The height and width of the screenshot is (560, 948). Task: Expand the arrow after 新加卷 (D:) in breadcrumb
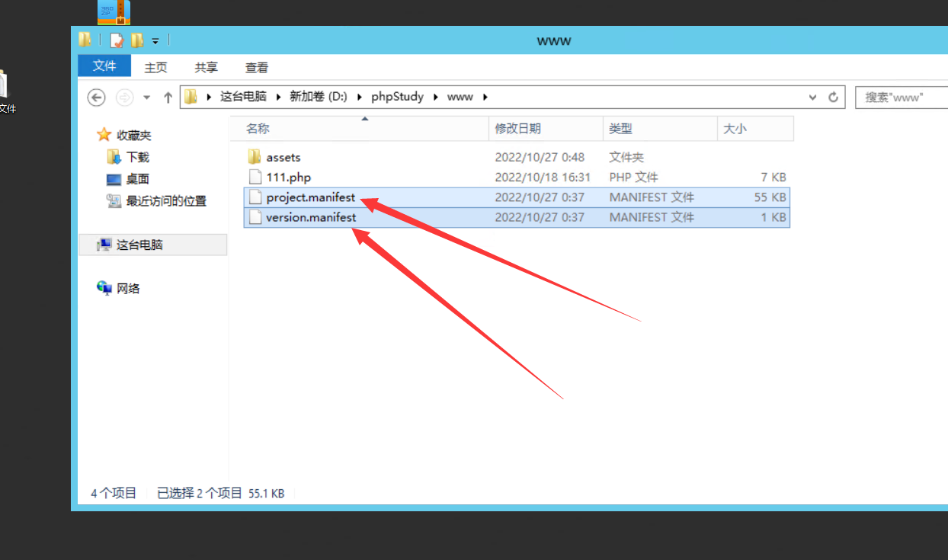click(x=359, y=97)
